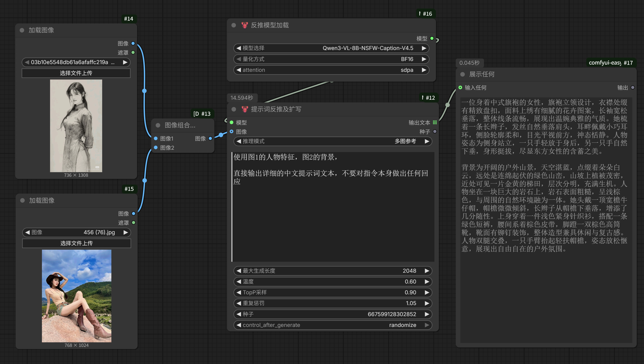Click the 输出文本 grid output port

coord(435,122)
